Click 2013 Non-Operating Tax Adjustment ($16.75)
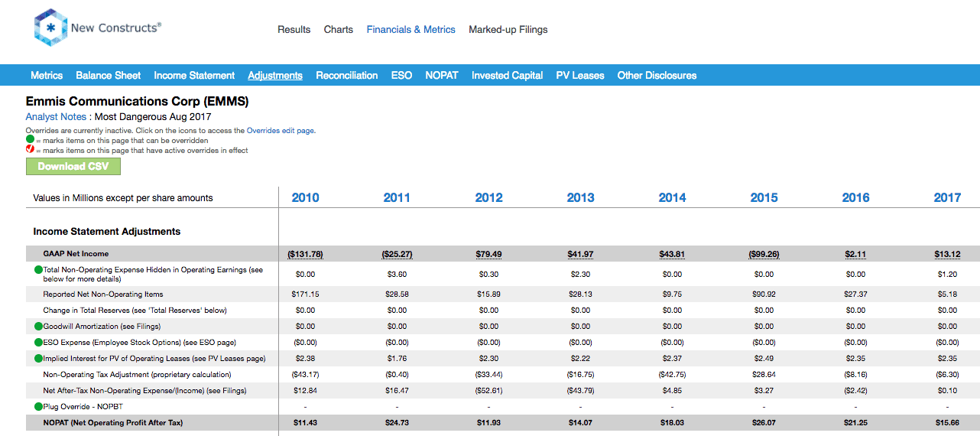 [580, 375]
